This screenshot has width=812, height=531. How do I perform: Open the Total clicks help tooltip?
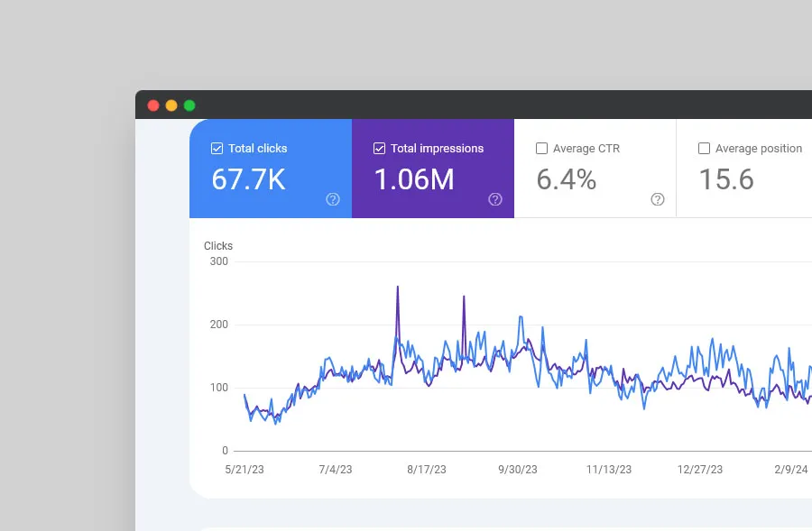[332, 199]
